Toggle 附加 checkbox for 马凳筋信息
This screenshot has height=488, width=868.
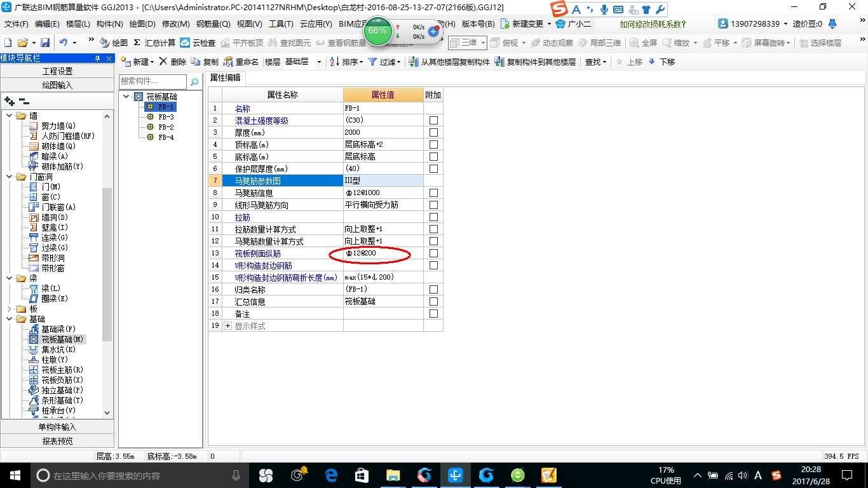(433, 193)
